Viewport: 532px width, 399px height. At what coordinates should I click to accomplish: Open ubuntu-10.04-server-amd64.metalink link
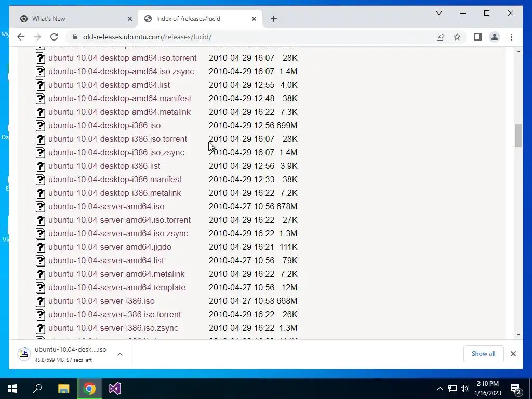(x=116, y=274)
